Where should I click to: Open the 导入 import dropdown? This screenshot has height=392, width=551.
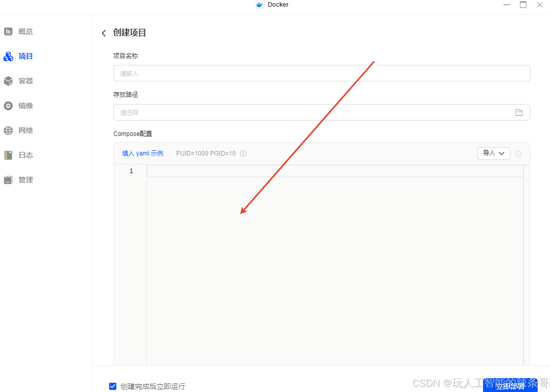[493, 153]
